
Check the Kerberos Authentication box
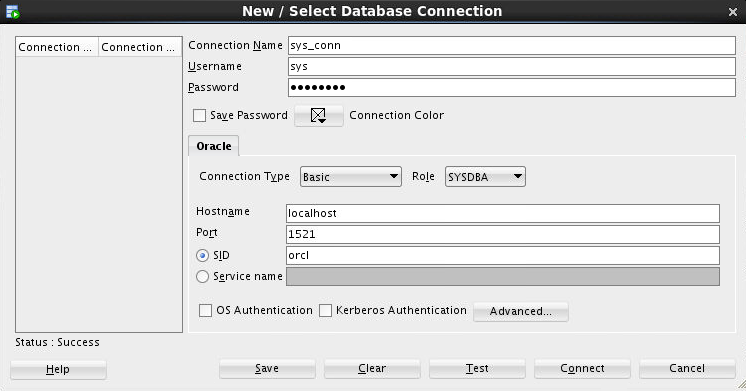pyautogui.click(x=325, y=311)
